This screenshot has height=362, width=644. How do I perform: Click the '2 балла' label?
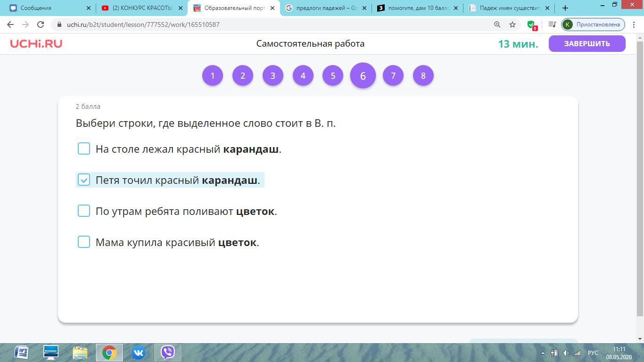click(x=88, y=107)
